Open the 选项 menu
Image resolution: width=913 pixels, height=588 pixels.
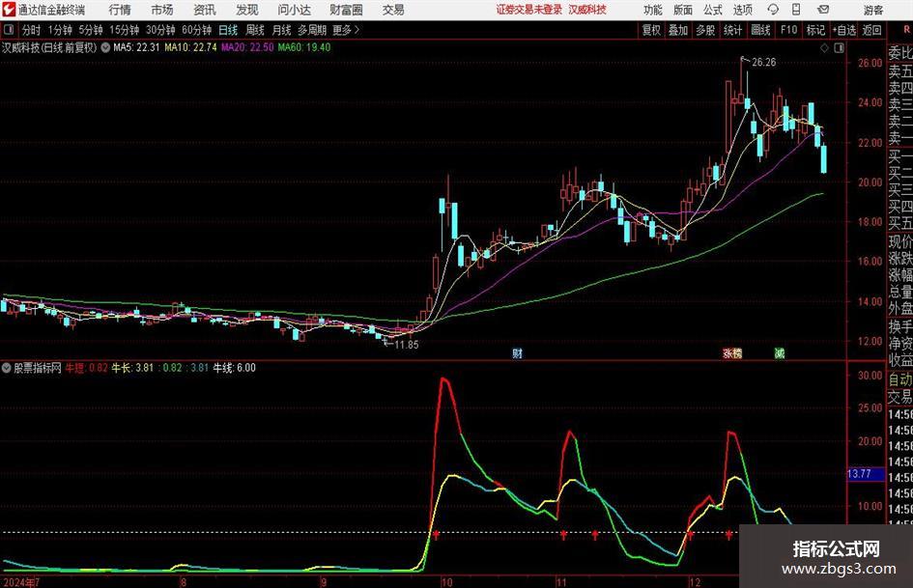742,10
